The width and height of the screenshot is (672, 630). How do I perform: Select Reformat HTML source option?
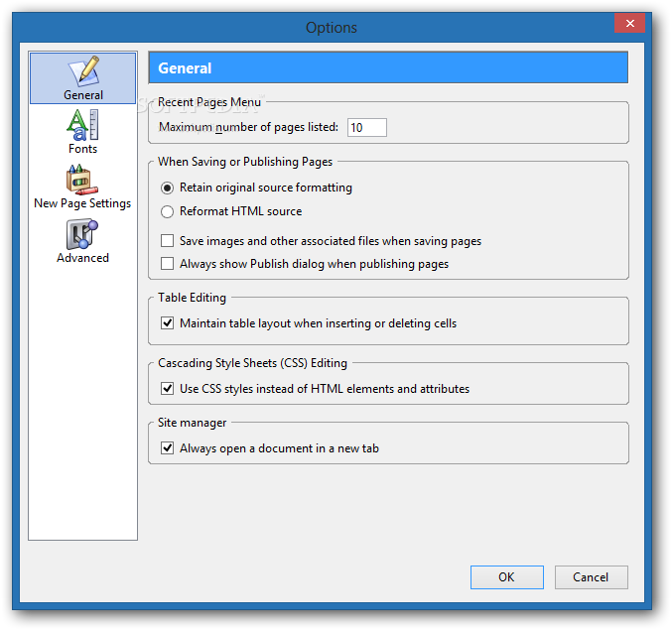click(167, 211)
